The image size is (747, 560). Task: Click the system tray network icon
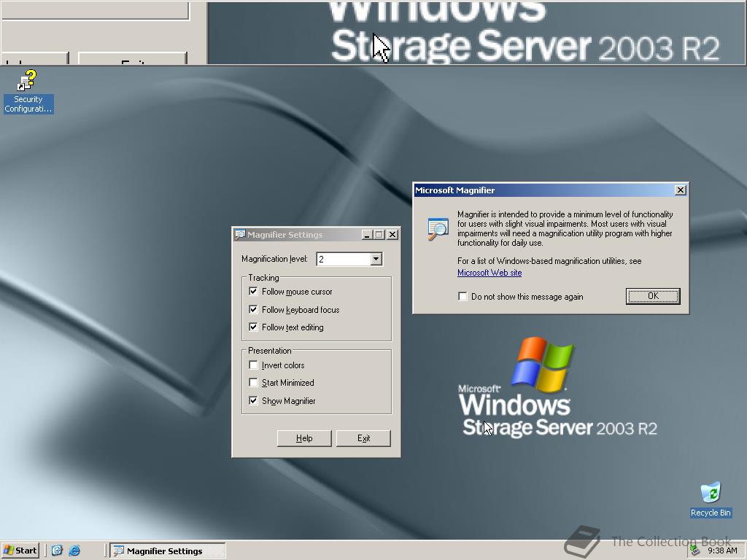click(x=694, y=551)
